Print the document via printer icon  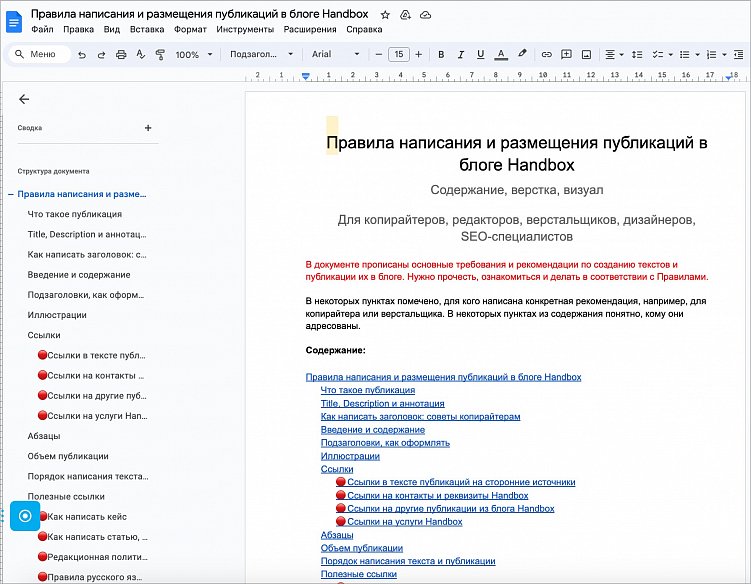tap(121, 55)
